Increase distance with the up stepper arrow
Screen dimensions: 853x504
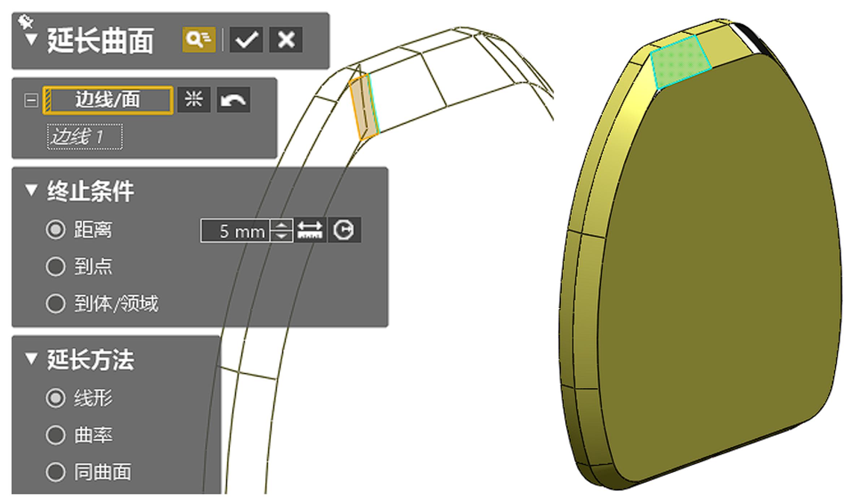pyautogui.click(x=281, y=225)
